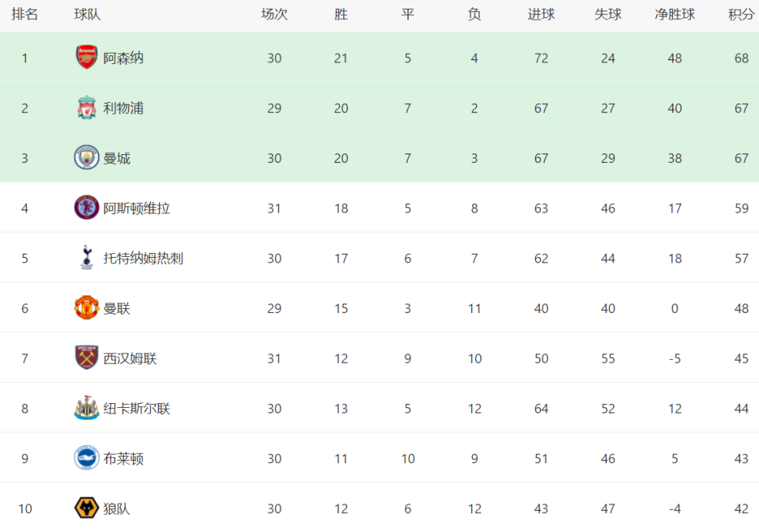The image size is (759, 532).
Task: Click the Arsenal club crest icon
Action: coord(87,57)
